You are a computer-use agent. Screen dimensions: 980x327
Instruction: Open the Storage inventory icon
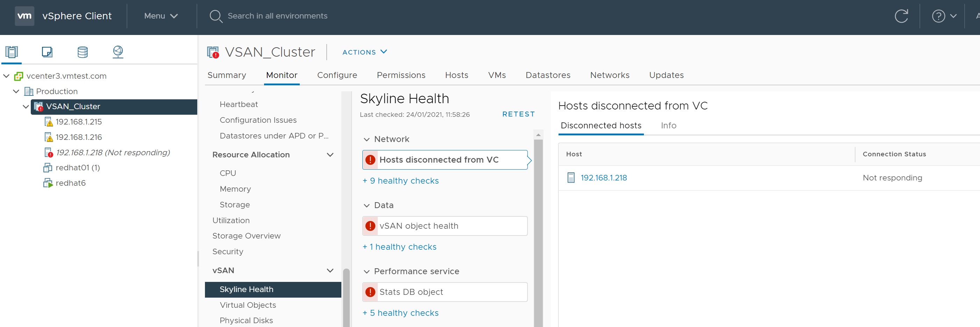[83, 52]
